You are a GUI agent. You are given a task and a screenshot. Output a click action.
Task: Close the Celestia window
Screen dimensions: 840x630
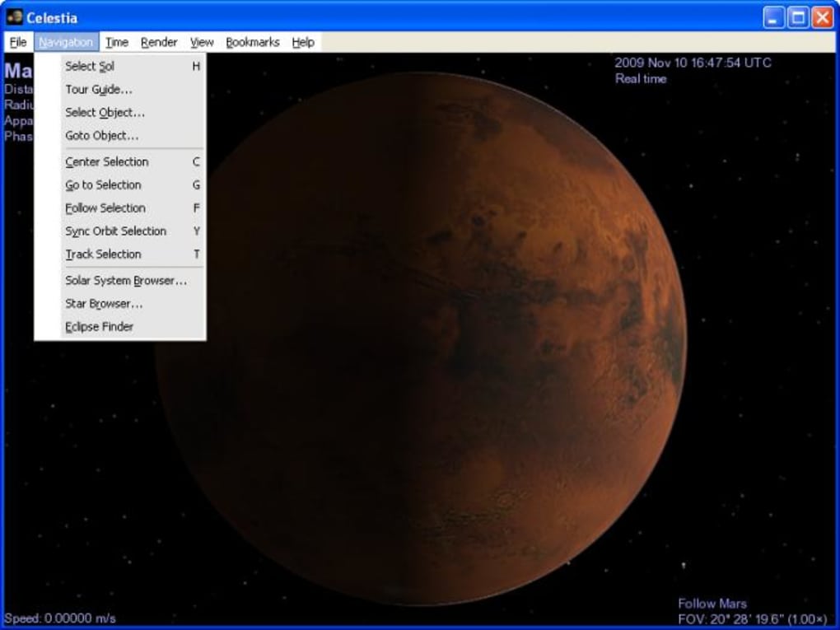[823, 17]
